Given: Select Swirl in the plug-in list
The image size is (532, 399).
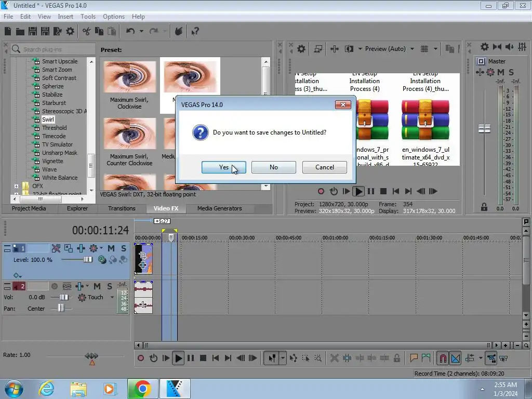Looking at the screenshot, I should click(48, 119).
